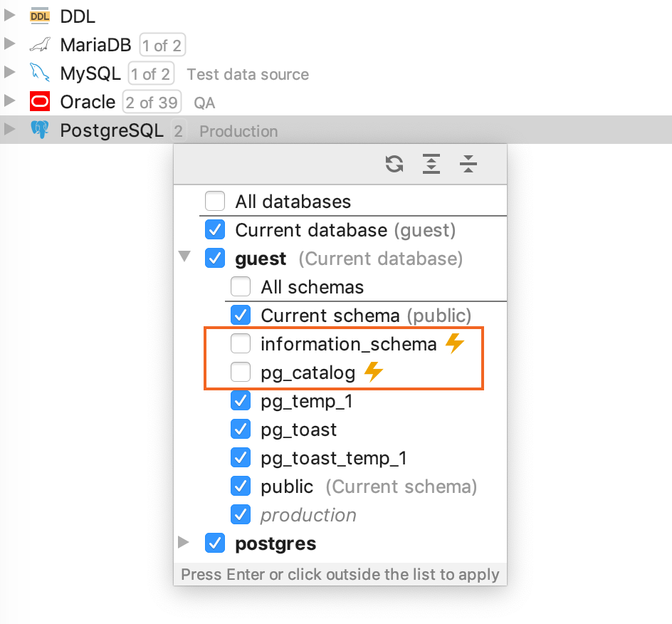
Task: Click the DDL data source icon
Action: pos(41,15)
